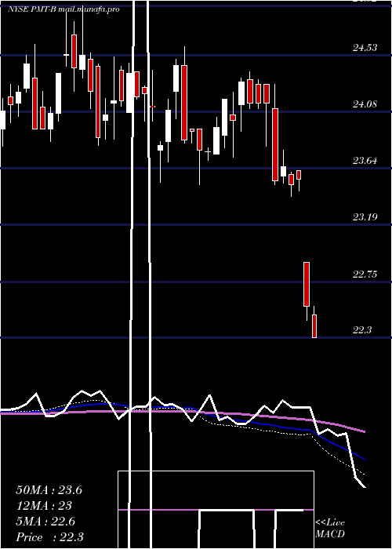Screen dimensions: 392x549
Task: Click the 23.64 price axis label
Action: pyautogui.click(x=365, y=161)
